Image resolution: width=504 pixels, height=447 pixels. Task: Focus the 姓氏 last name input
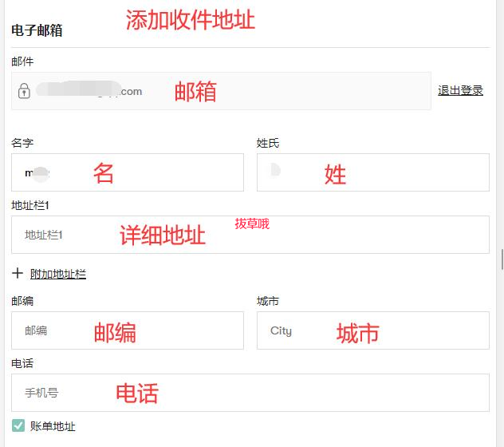(x=373, y=172)
